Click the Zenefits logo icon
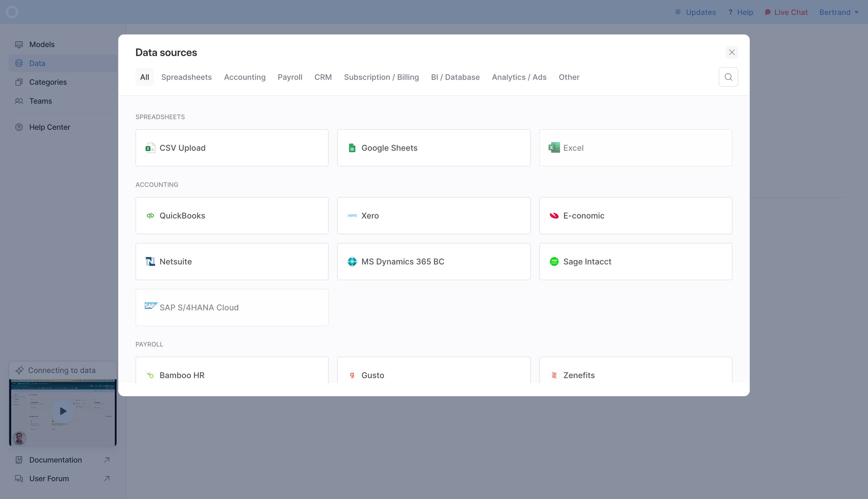Viewport: 868px width, 499px height. coord(554,375)
